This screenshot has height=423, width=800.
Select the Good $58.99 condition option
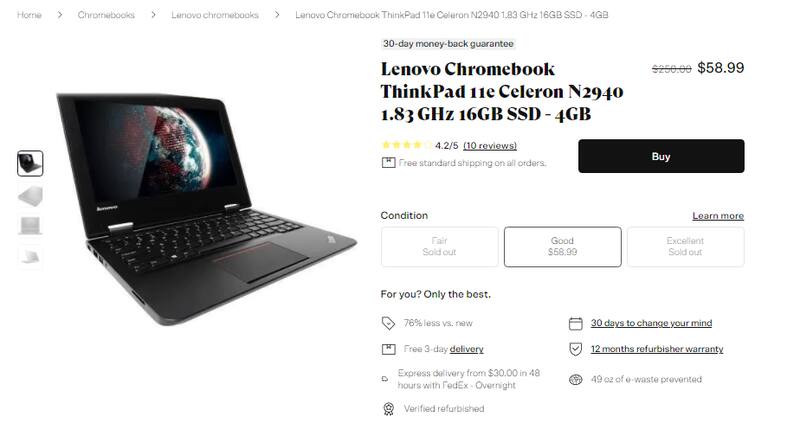pyautogui.click(x=562, y=246)
